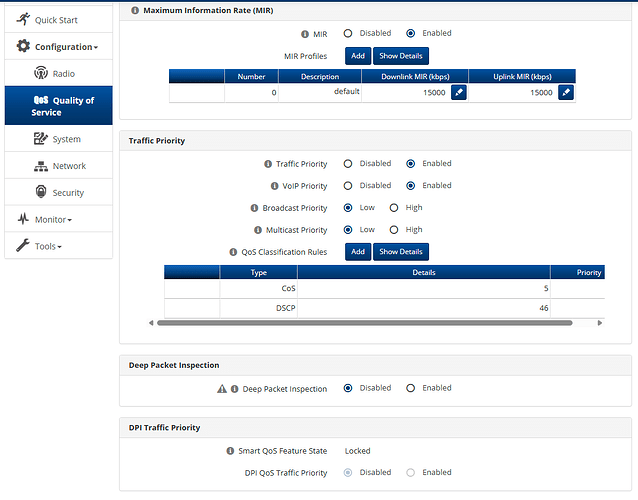This screenshot has width=638, height=500.
Task: Click the Network topology icon
Action: coord(41,166)
